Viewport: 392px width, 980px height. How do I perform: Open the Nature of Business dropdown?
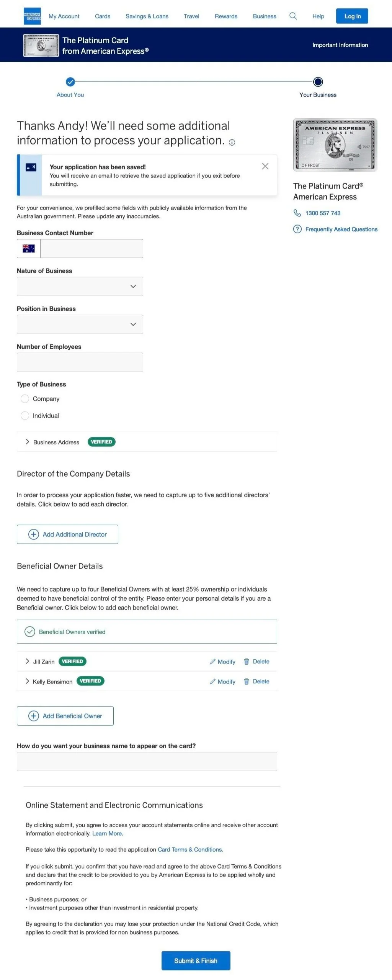pos(80,287)
